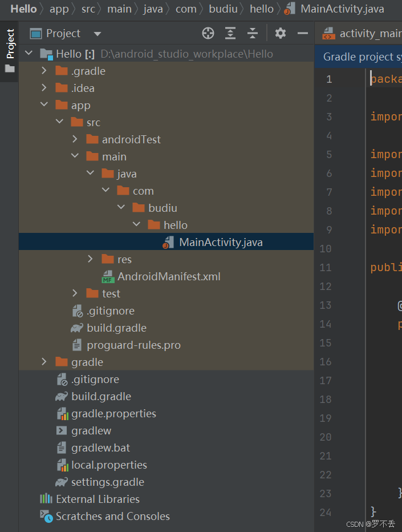
Task: Click the Expand All icon in Project toolbar
Action: point(230,33)
